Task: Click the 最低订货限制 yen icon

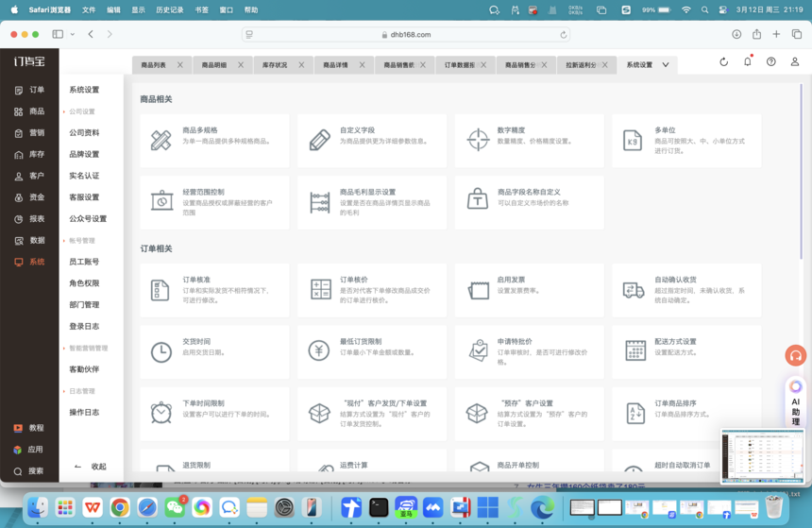Action: coord(319,350)
